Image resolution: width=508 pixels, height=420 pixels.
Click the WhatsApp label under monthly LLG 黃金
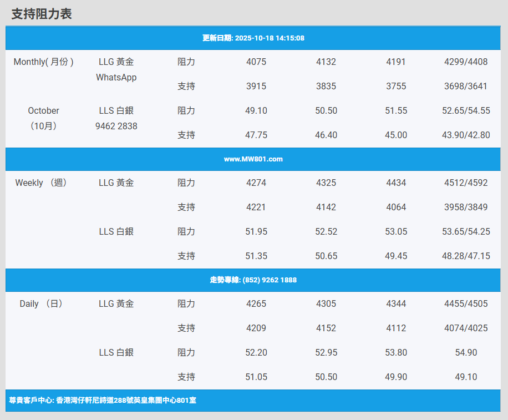click(116, 78)
